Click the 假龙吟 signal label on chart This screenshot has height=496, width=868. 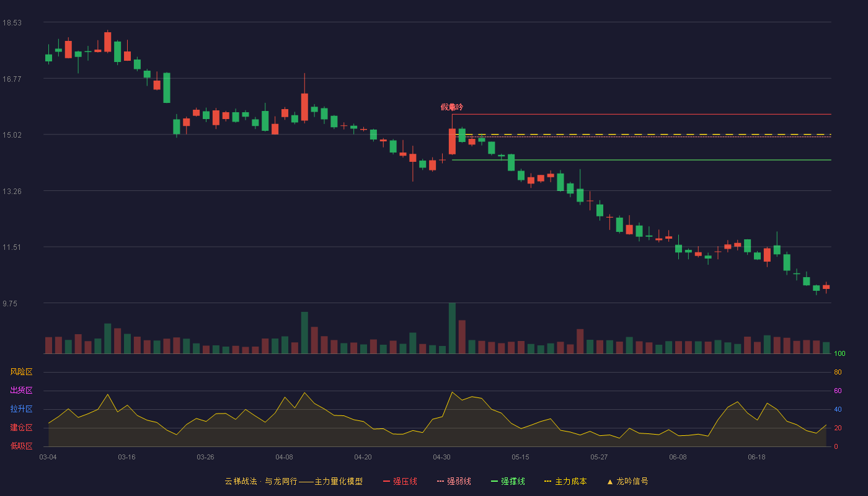click(452, 107)
